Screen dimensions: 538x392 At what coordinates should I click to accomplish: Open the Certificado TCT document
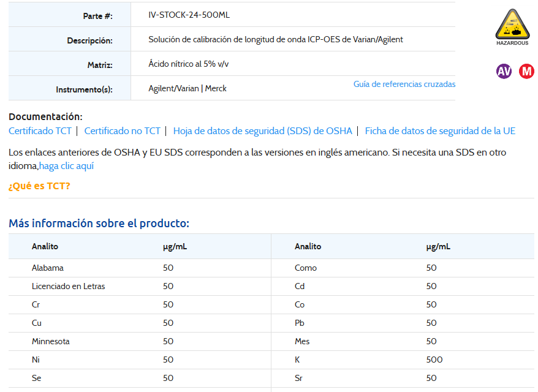click(x=40, y=130)
